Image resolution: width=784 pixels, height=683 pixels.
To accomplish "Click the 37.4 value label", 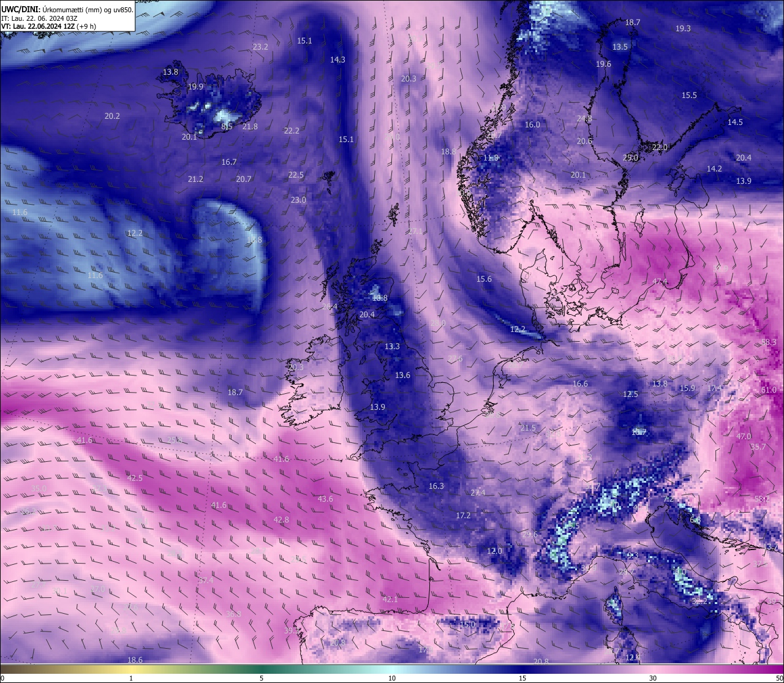I will coord(206,581).
